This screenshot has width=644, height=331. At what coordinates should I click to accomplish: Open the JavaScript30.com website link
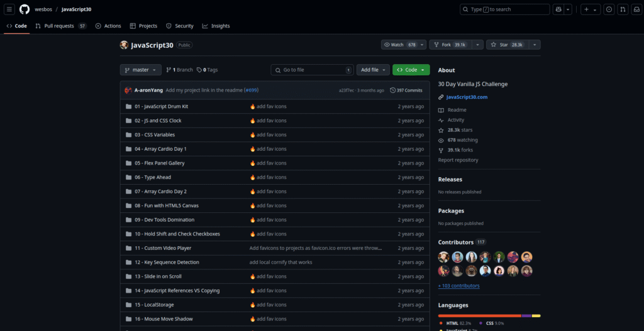467,97
